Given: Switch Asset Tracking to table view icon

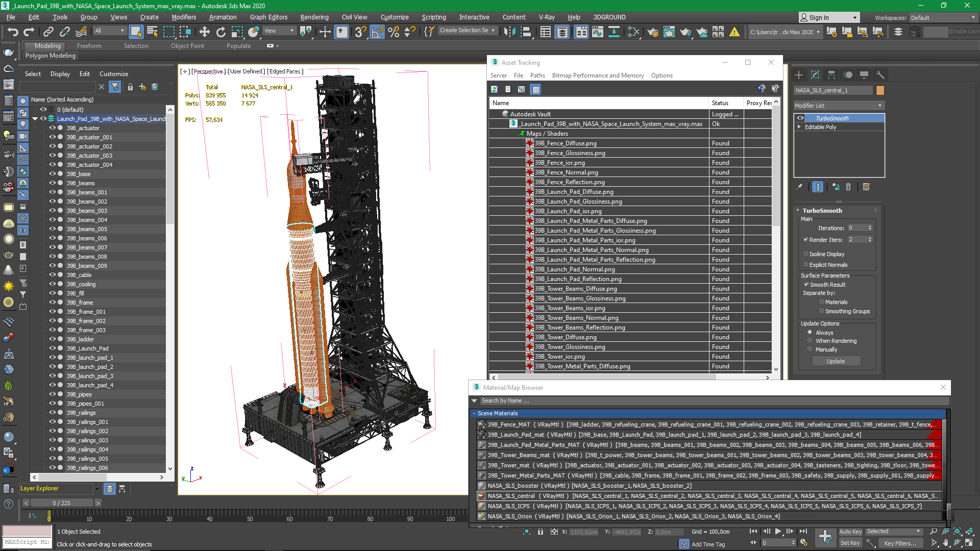Looking at the screenshot, I should (535, 89).
